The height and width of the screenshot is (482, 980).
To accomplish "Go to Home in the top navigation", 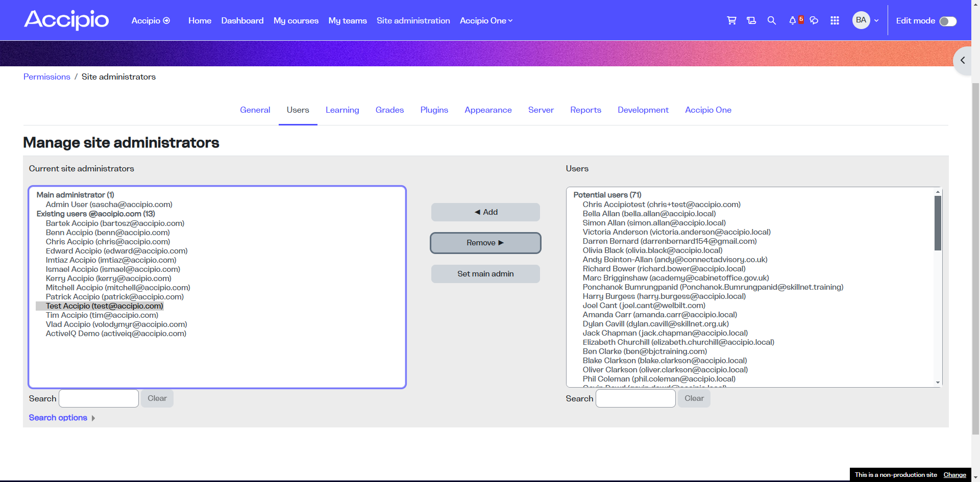I will 200,20.
